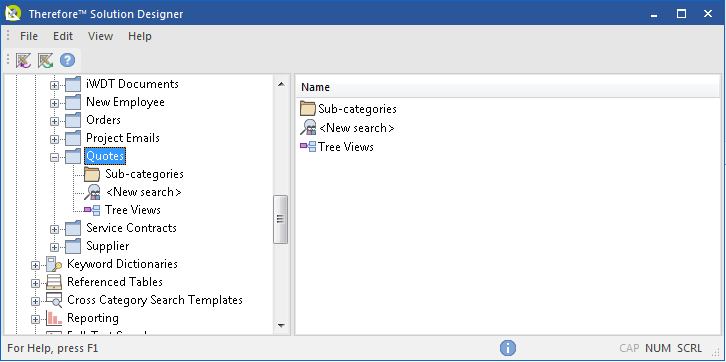Click the Name column header

(x=507, y=87)
